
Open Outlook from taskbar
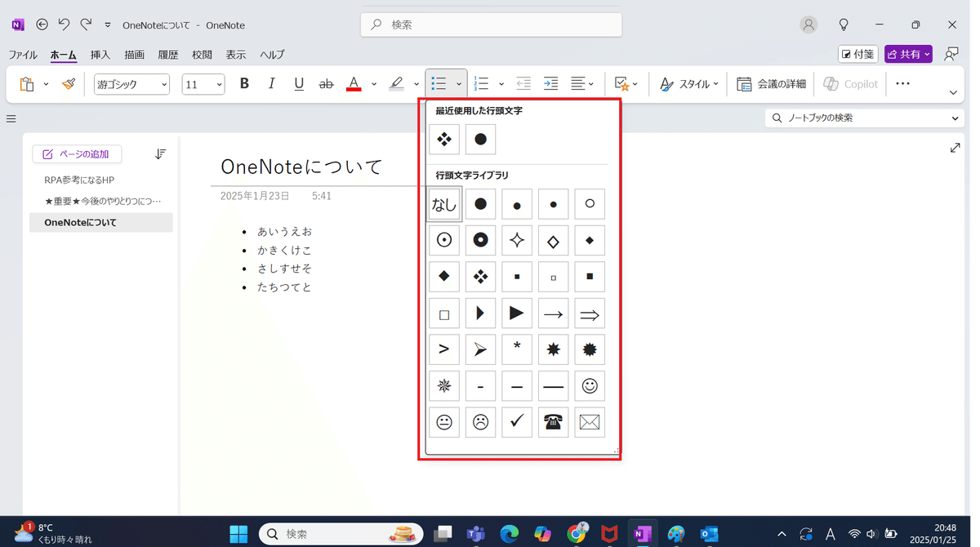(x=710, y=534)
